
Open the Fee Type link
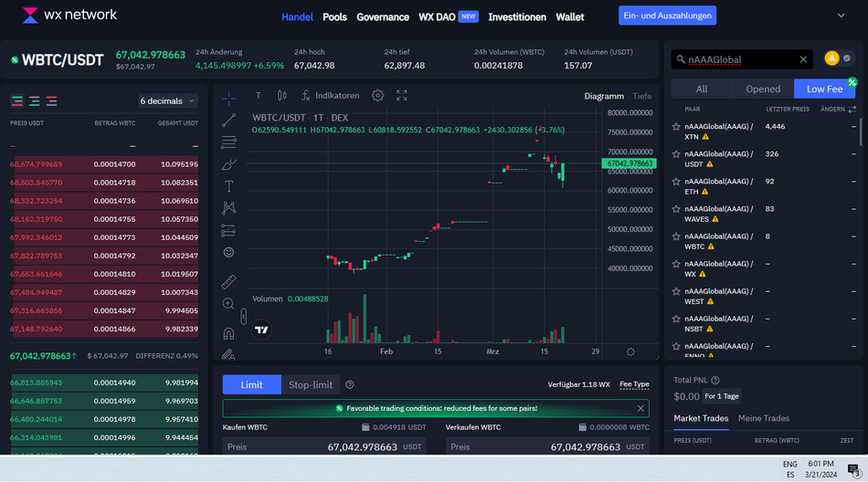pyautogui.click(x=634, y=384)
